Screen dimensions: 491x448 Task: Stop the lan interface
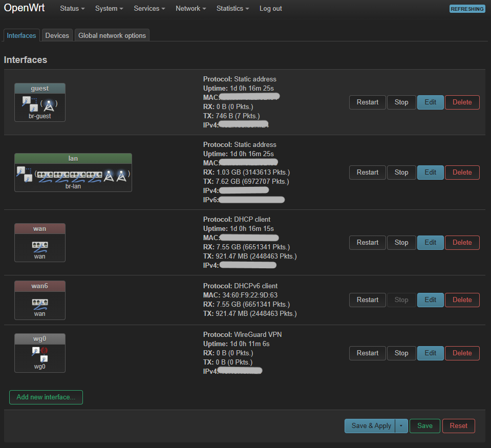click(x=401, y=172)
